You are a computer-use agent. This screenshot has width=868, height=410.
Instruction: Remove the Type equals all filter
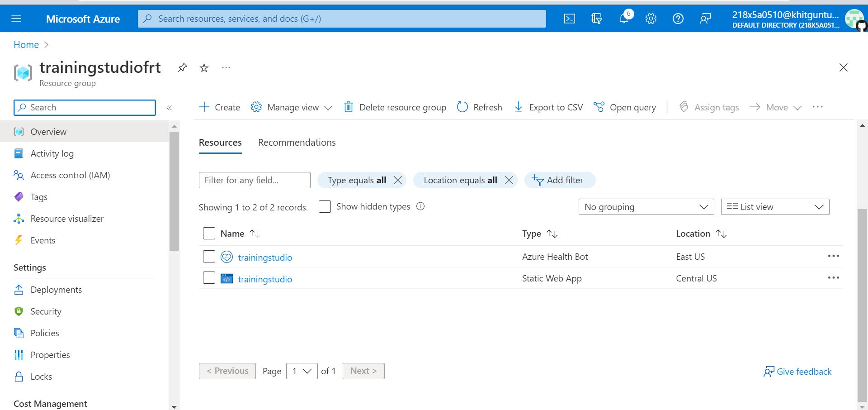point(398,180)
